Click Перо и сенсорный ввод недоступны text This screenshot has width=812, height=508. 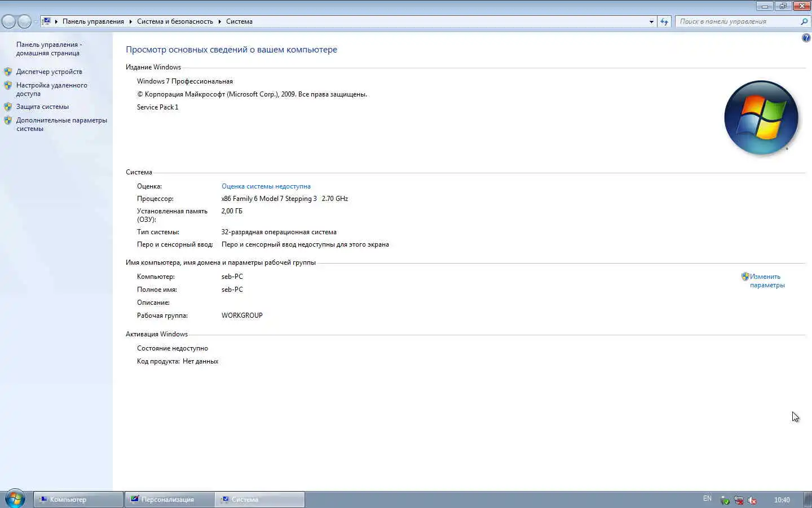(x=305, y=244)
